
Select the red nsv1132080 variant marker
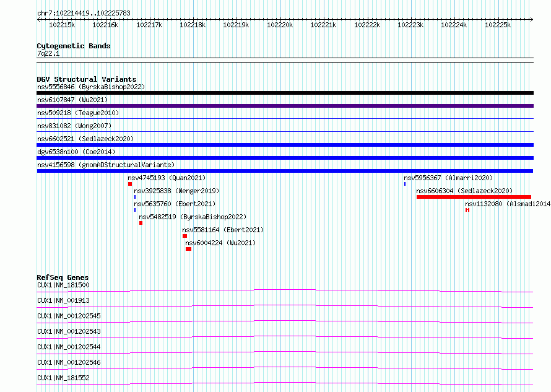(x=467, y=210)
